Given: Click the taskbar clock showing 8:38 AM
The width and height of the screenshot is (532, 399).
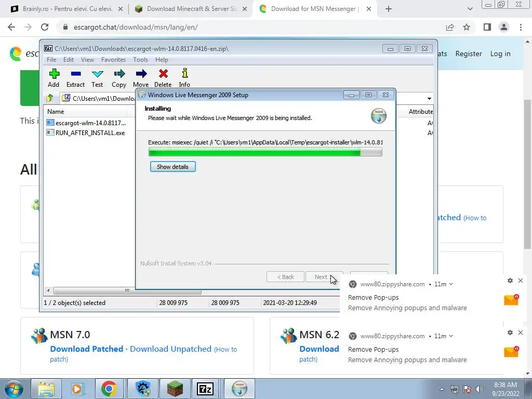Looking at the screenshot, I should pyautogui.click(x=506, y=389).
